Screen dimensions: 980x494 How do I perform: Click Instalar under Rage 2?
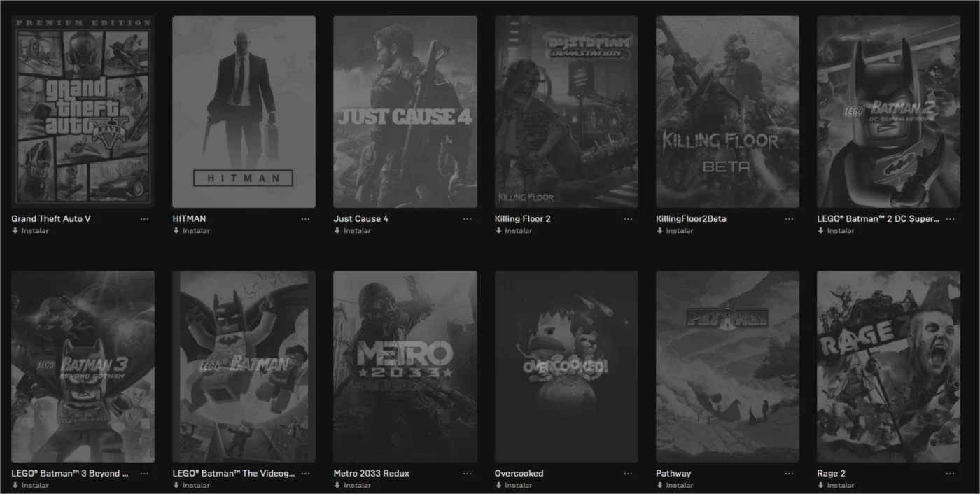[836, 486]
